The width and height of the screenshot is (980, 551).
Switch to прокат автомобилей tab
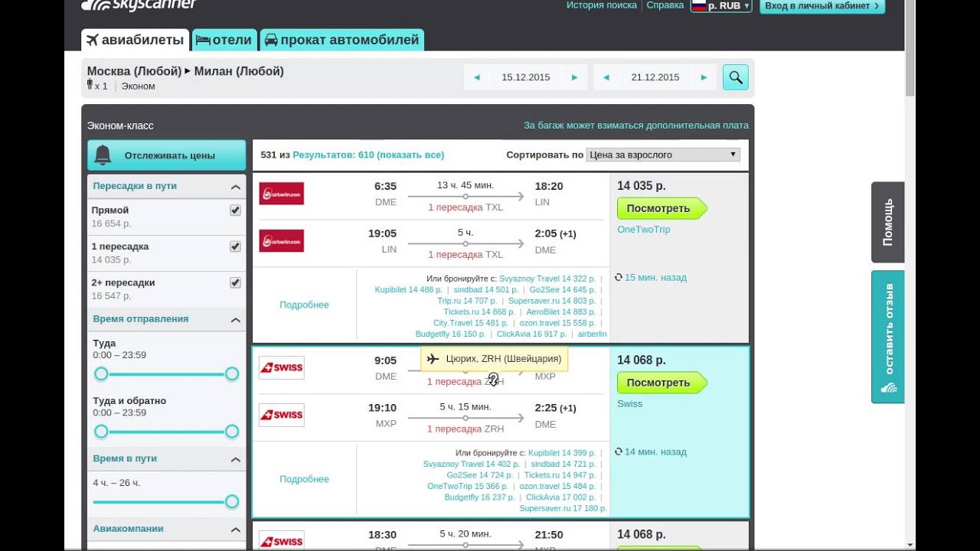(341, 40)
